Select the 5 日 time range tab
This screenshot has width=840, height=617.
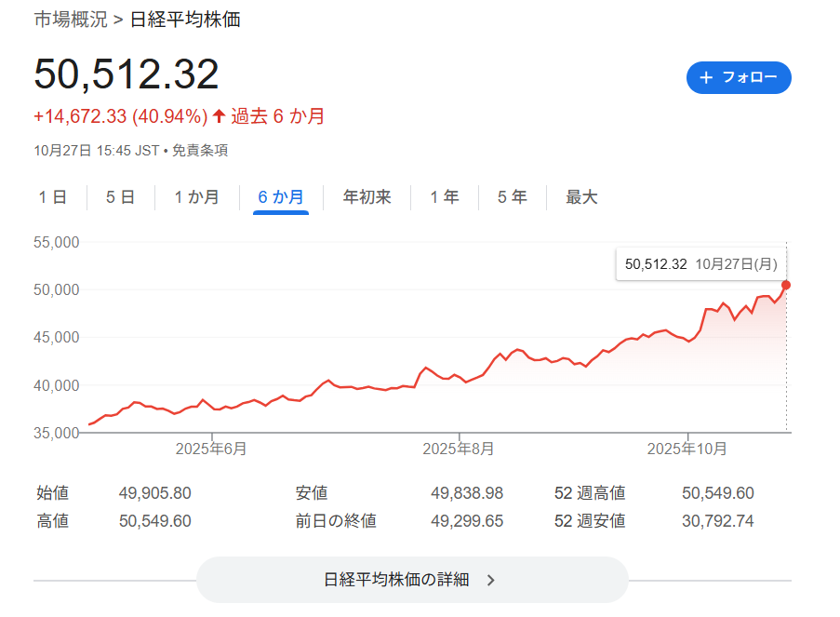click(x=120, y=197)
